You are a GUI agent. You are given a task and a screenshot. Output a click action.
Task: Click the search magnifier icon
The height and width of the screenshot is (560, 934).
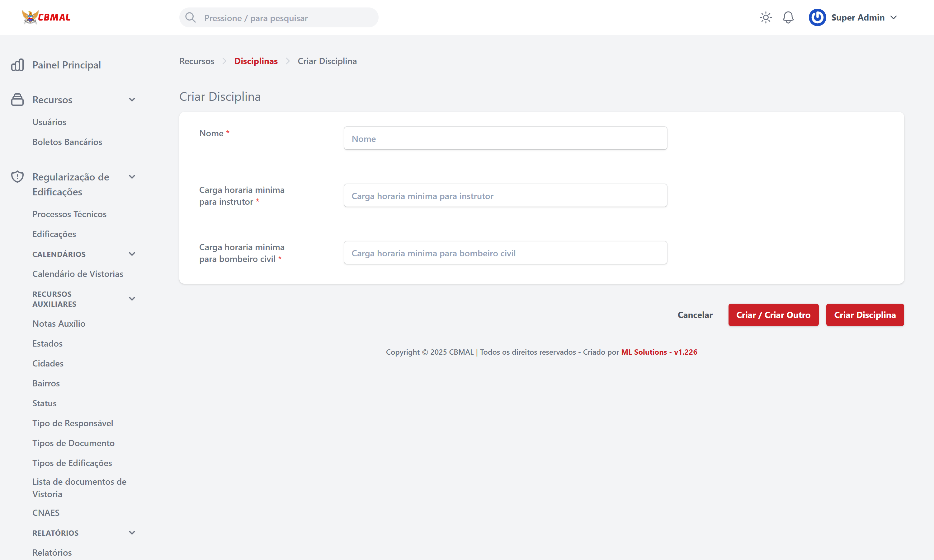[x=190, y=18]
